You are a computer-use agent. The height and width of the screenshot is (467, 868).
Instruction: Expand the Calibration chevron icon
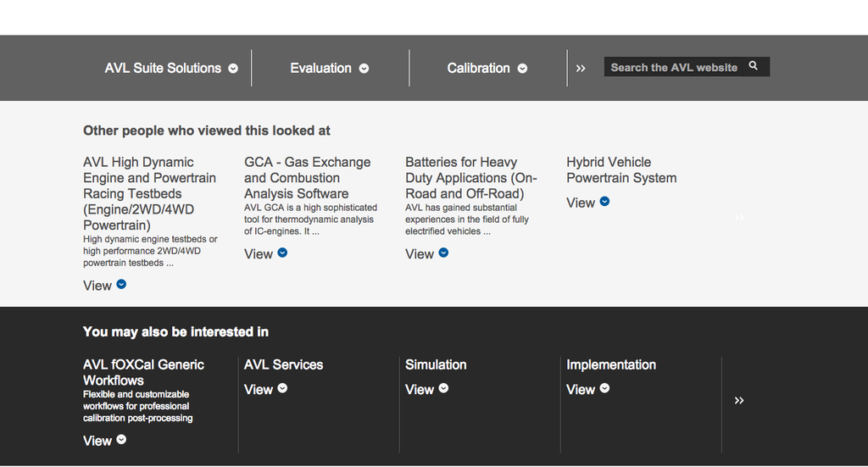[x=522, y=69]
